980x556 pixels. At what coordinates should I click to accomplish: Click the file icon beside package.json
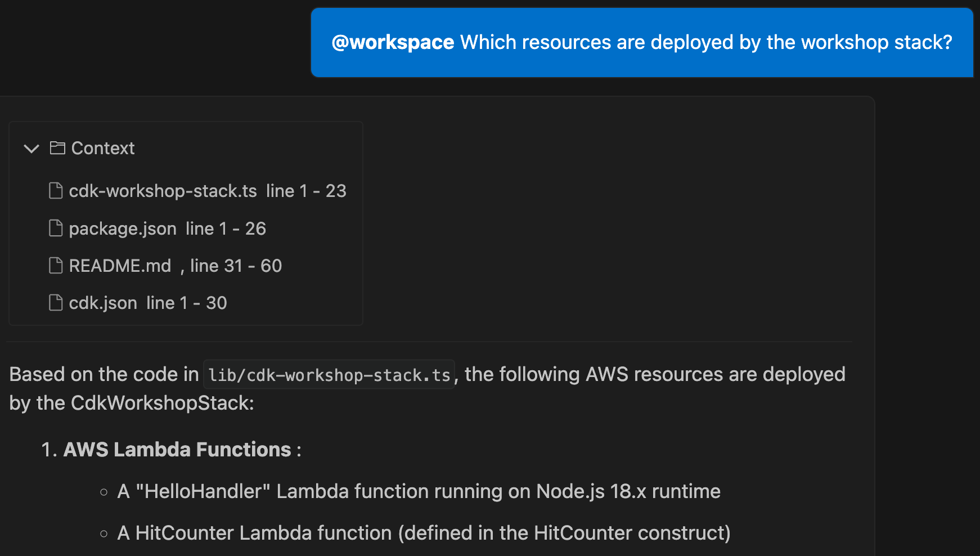[x=56, y=228]
